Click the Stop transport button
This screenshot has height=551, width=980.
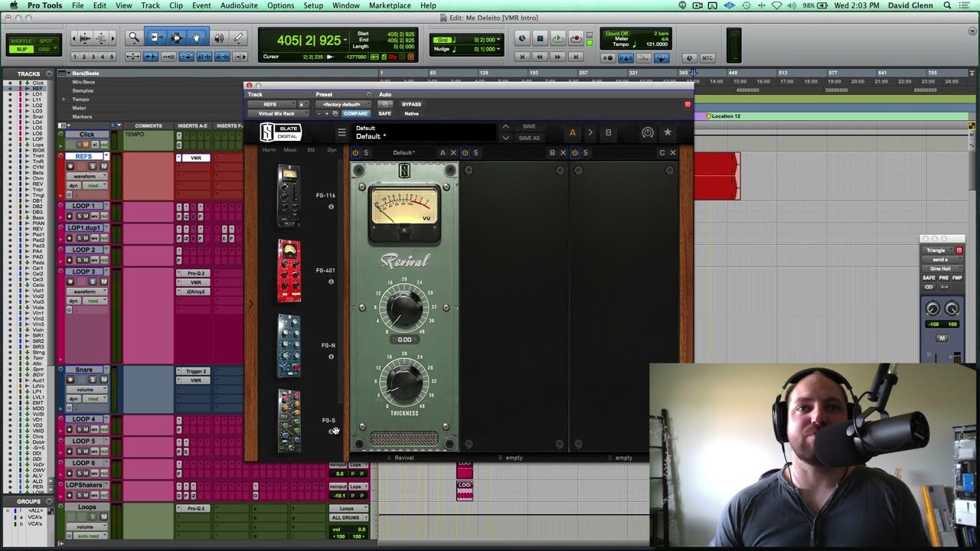[540, 38]
